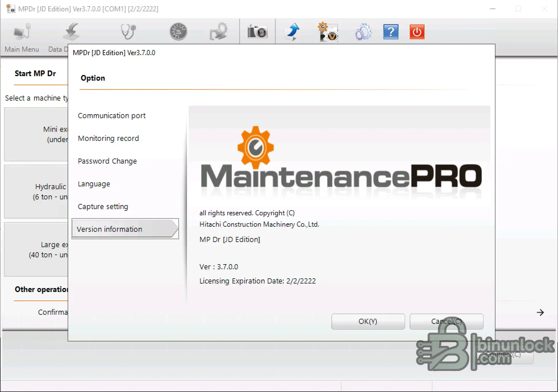This screenshot has height=392, width=558.
Task: Choose the Large 40 ton machine type button
Action: click(36, 249)
